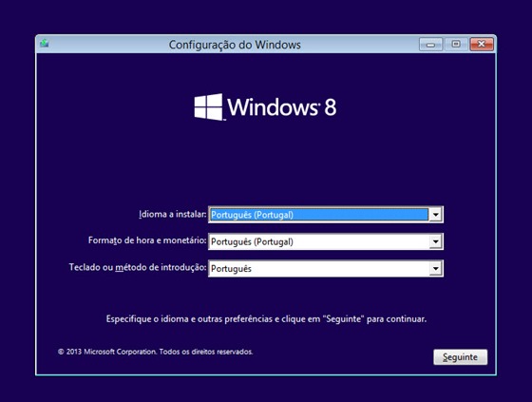The image size is (532, 402).
Task: Close the Configuração do Windows window
Action: 482,44
